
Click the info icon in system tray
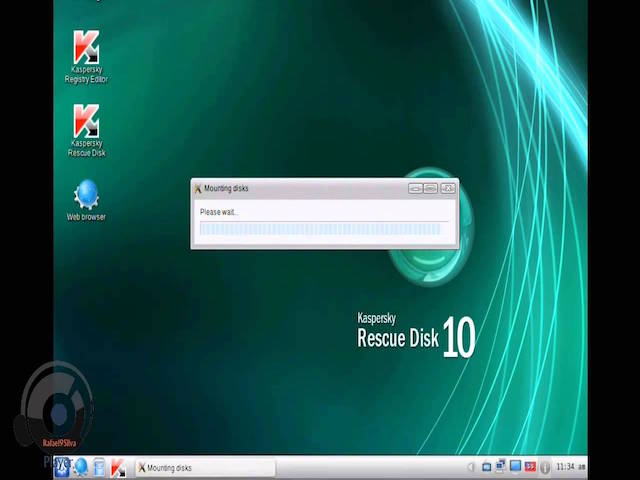[544, 467]
